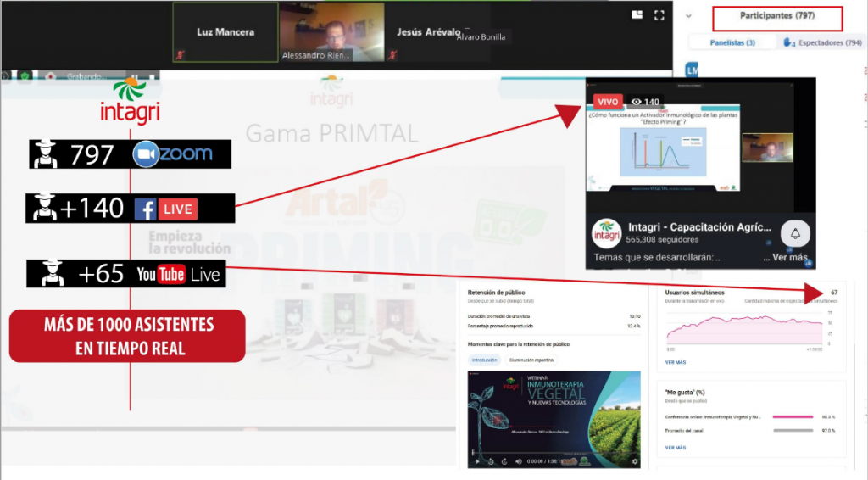Click the volume icon on video player
Screen dimensions: 868x480
pos(520,461)
